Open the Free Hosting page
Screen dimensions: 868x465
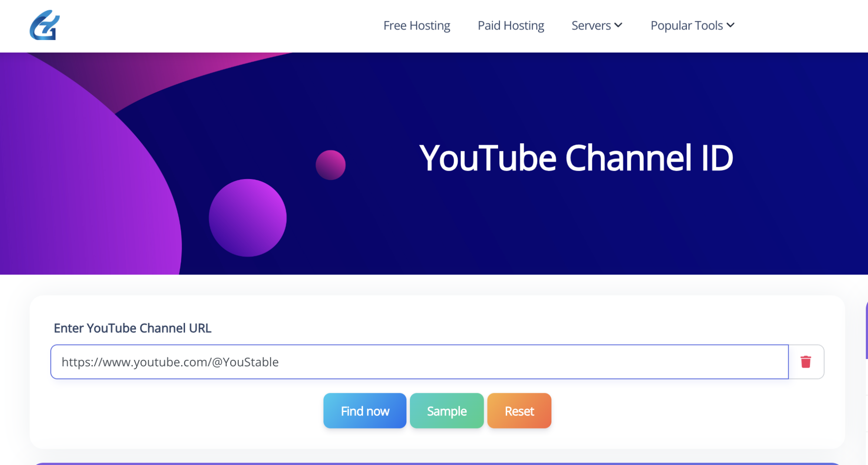tap(416, 26)
